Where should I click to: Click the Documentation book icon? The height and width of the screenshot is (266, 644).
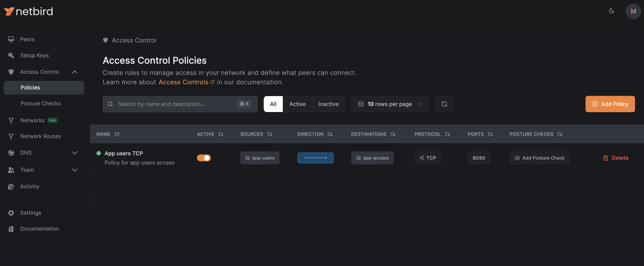coord(11,229)
